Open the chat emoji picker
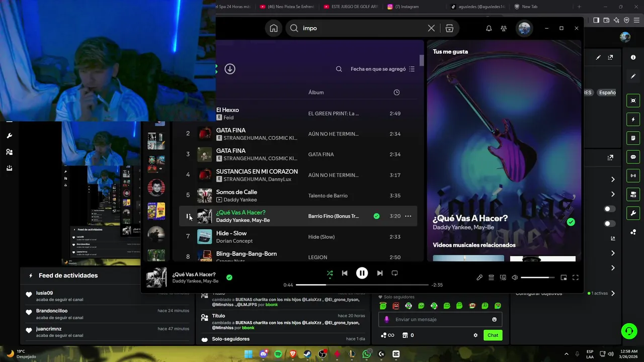The height and width of the screenshot is (362, 644). pos(494,319)
